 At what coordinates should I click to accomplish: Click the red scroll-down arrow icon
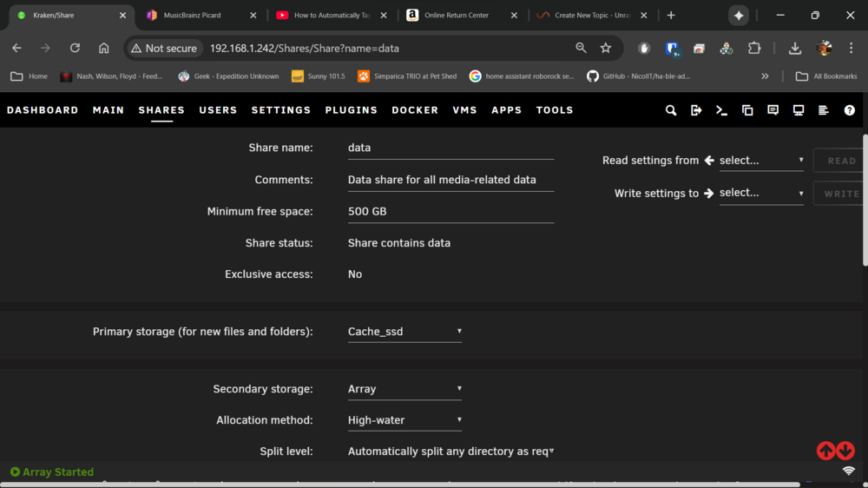coord(845,451)
